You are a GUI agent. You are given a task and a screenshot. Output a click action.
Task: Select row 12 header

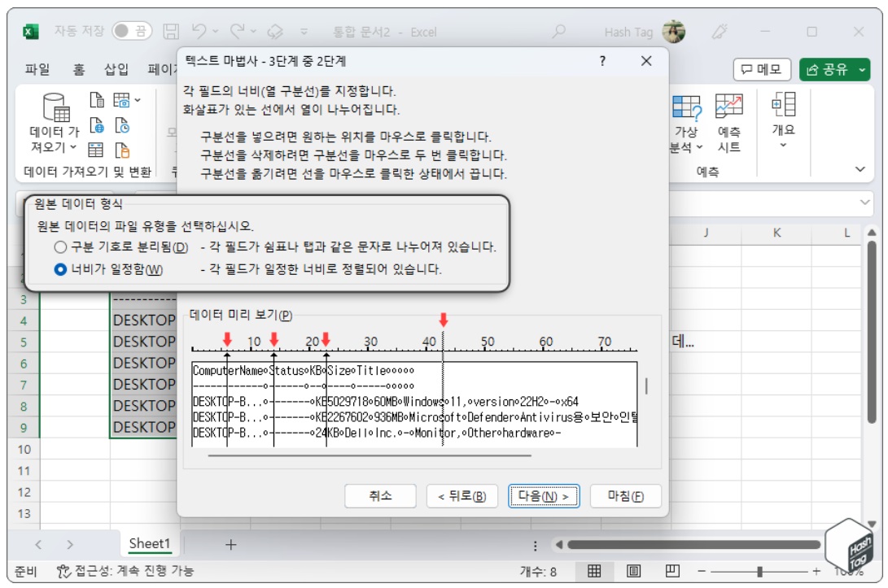click(x=24, y=492)
